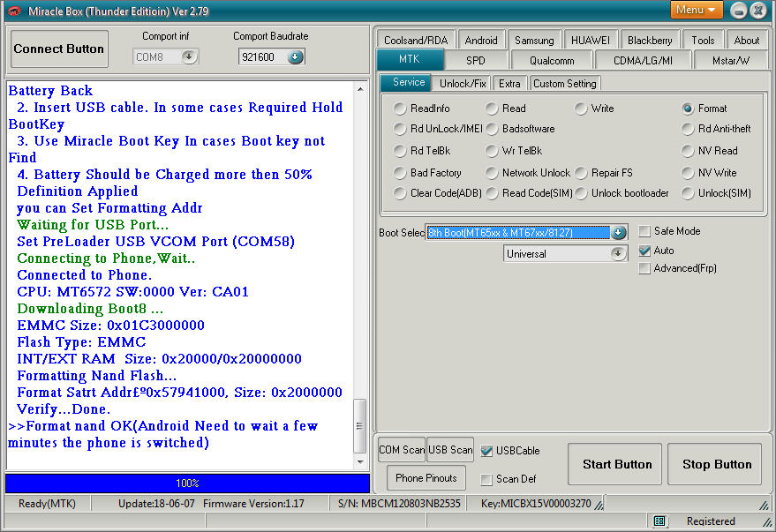
Task: Switch to the Blackberry tab
Action: tap(650, 40)
